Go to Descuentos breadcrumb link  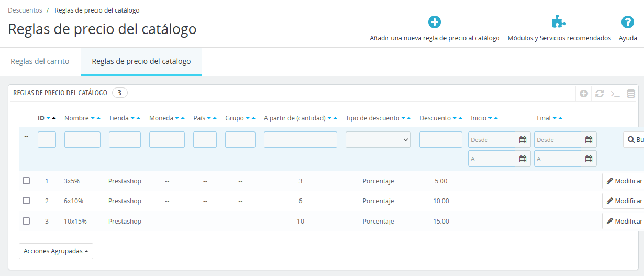[x=25, y=10]
